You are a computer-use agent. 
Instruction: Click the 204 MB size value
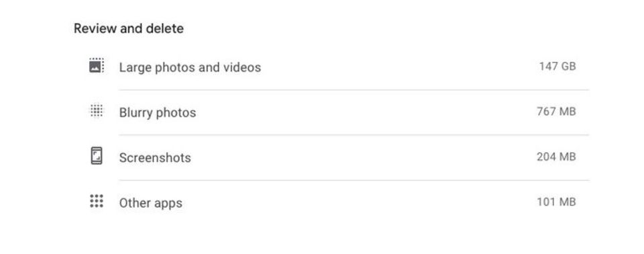(556, 157)
